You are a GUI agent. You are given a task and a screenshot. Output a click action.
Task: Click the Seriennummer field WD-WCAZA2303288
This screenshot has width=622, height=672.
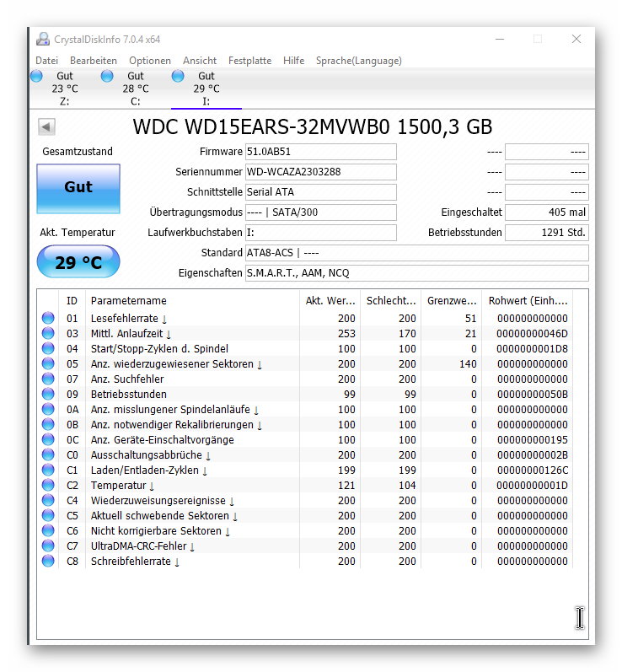321,172
